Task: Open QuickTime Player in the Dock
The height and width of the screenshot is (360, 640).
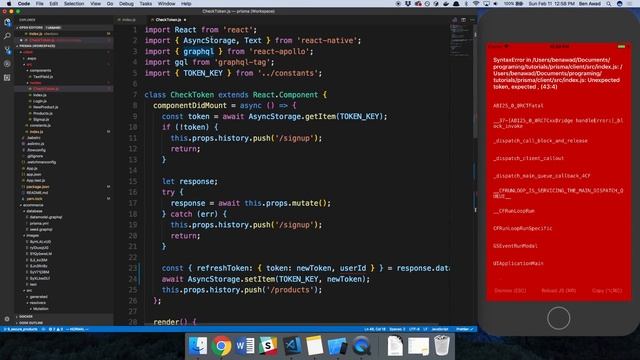Action: pos(361,346)
